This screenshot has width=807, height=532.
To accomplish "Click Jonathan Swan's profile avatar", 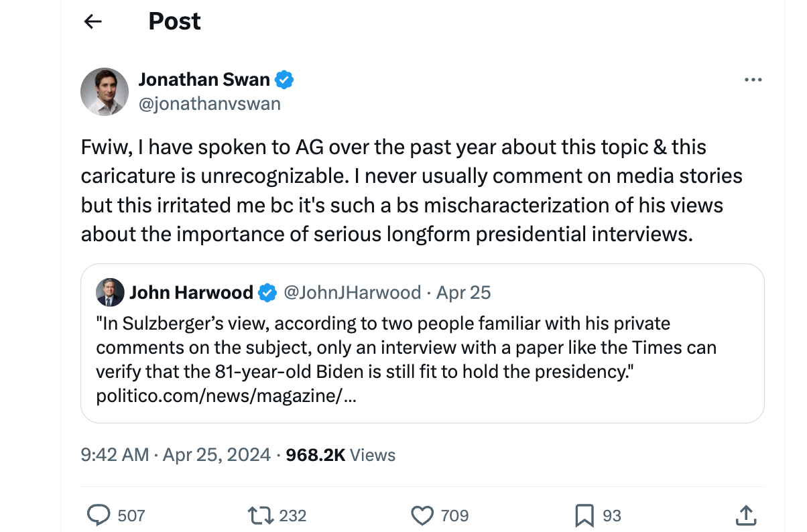I will pos(105,92).
